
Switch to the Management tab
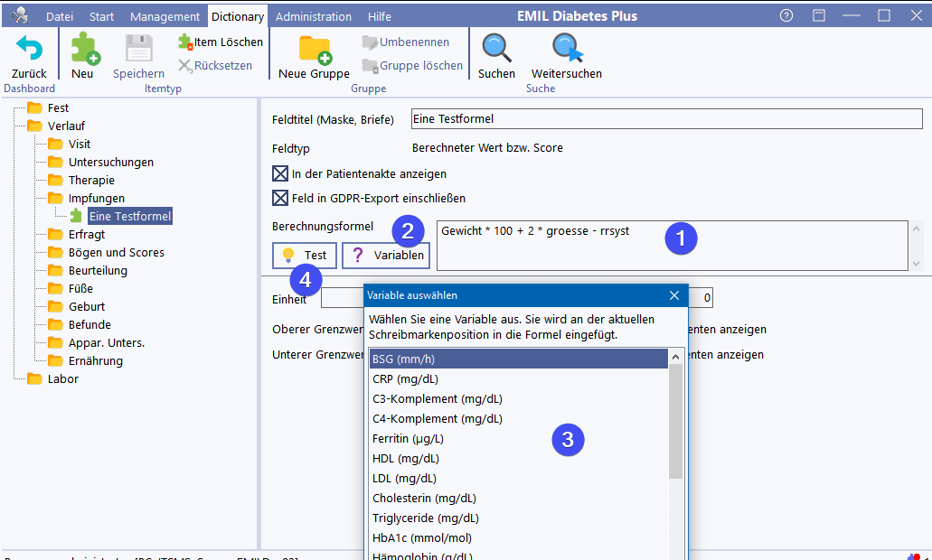(x=165, y=16)
